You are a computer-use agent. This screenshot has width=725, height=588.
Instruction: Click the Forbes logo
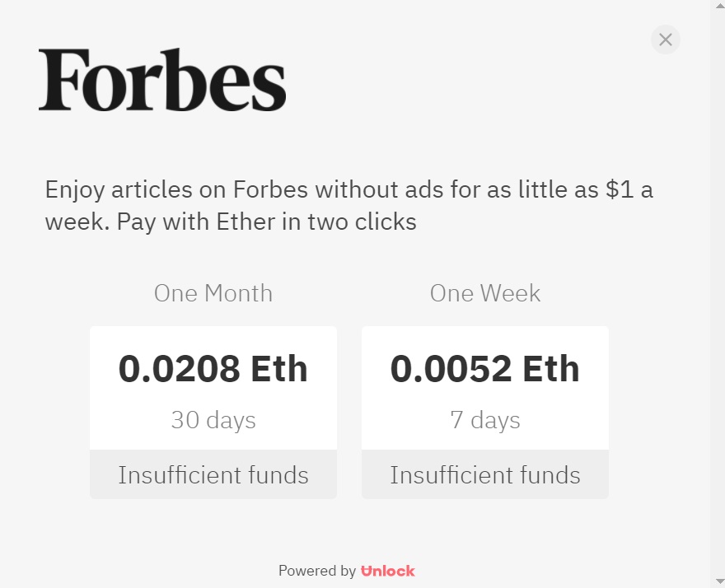[162, 80]
